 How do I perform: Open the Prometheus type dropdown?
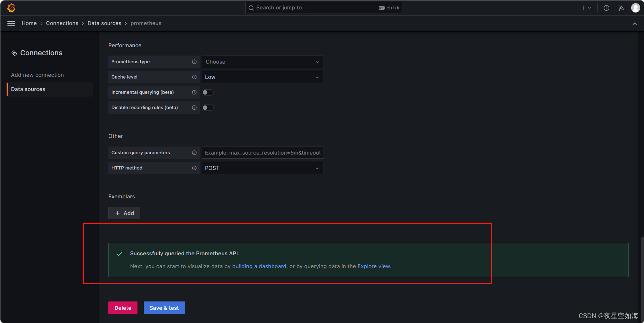pos(262,62)
